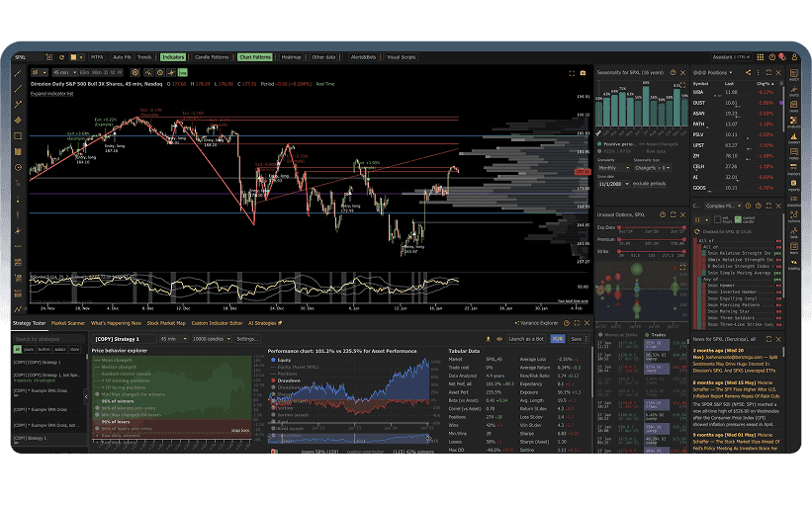Expand the 10000 candles dropdown
Image resolution: width=812 pixels, height=505 pixels.
tap(211, 338)
